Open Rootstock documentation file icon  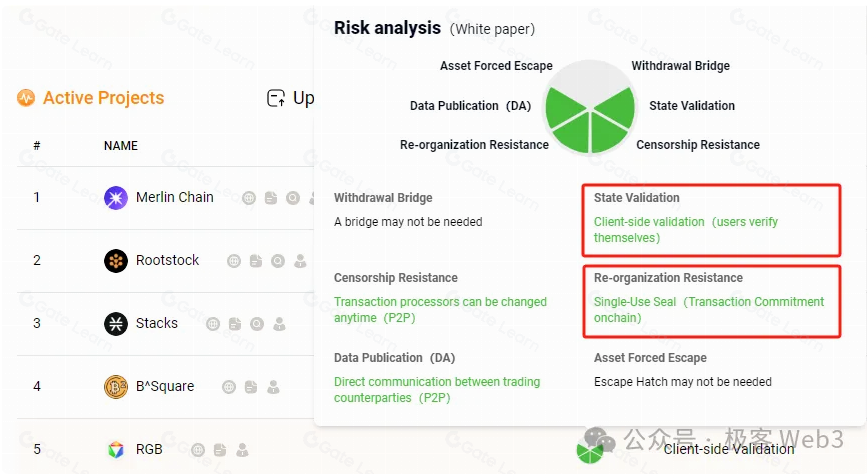click(x=256, y=261)
